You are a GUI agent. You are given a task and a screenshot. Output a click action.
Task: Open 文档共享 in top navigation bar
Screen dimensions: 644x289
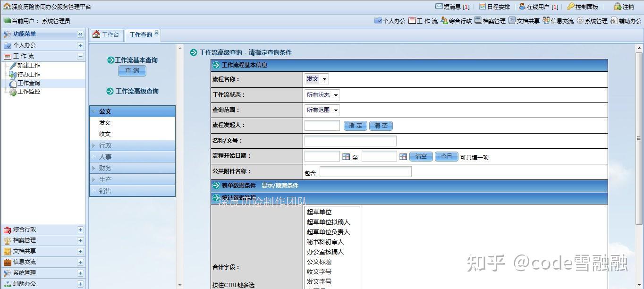point(524,21)
